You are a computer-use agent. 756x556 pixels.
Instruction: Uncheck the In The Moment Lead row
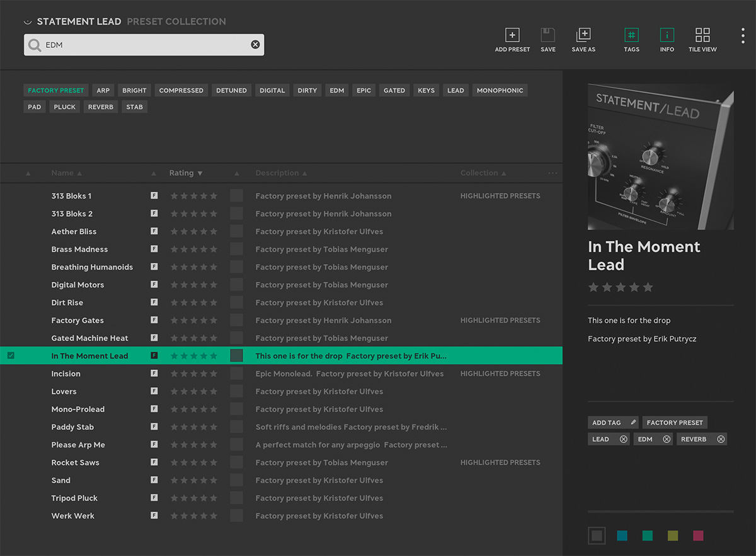10,355
